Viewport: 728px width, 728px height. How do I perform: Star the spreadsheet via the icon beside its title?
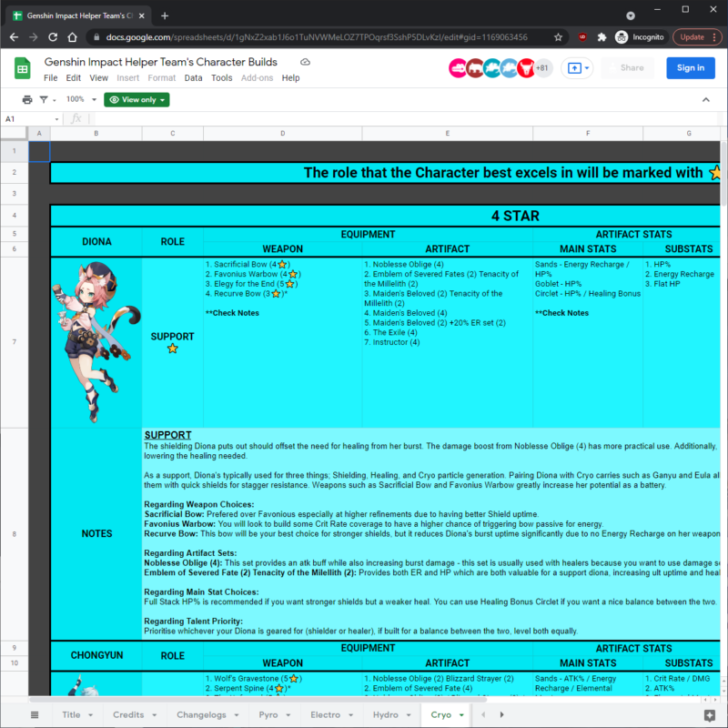point(305,61)
